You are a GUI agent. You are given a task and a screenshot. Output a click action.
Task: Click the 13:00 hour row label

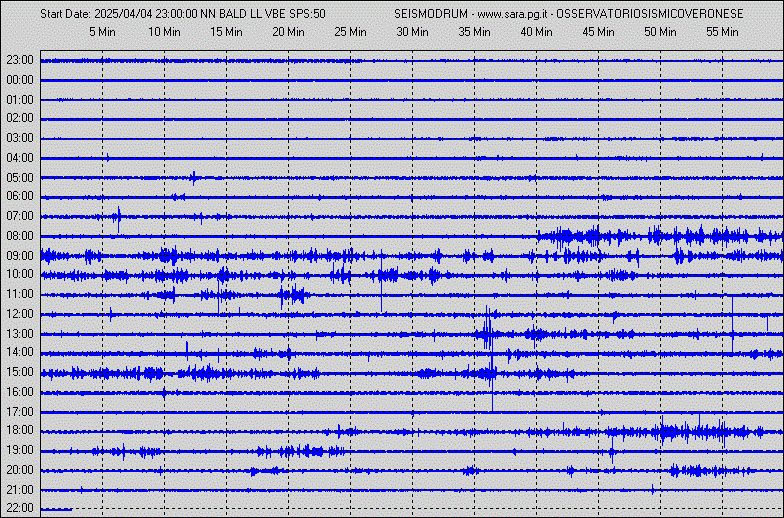[x=20, y=334]
